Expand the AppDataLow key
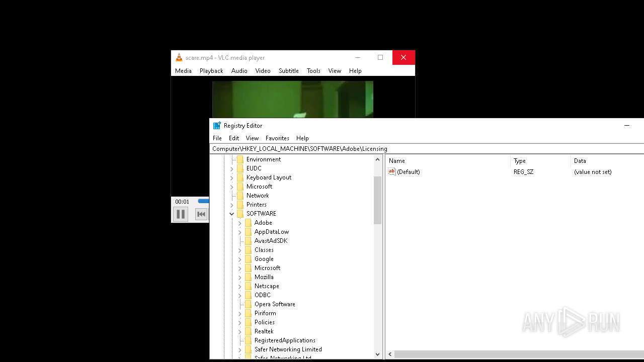The height and width of the screenshot is (362, 644). click(240, 232)
